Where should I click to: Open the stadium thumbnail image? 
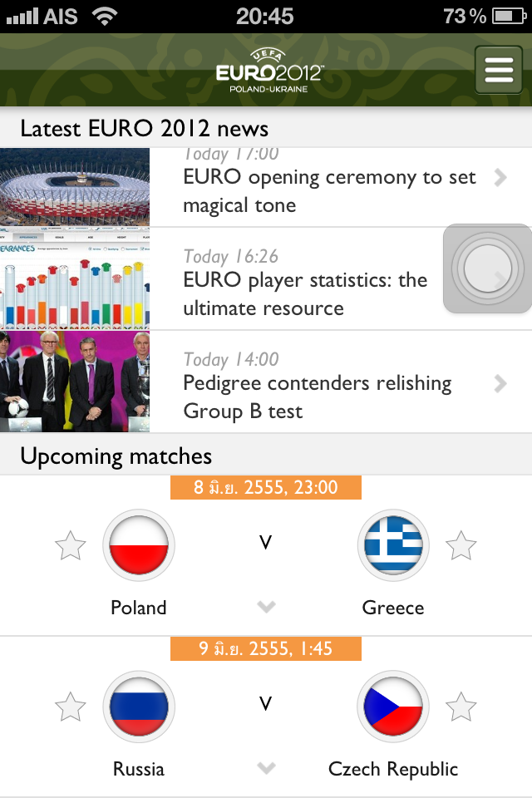[x=75, y=187]
